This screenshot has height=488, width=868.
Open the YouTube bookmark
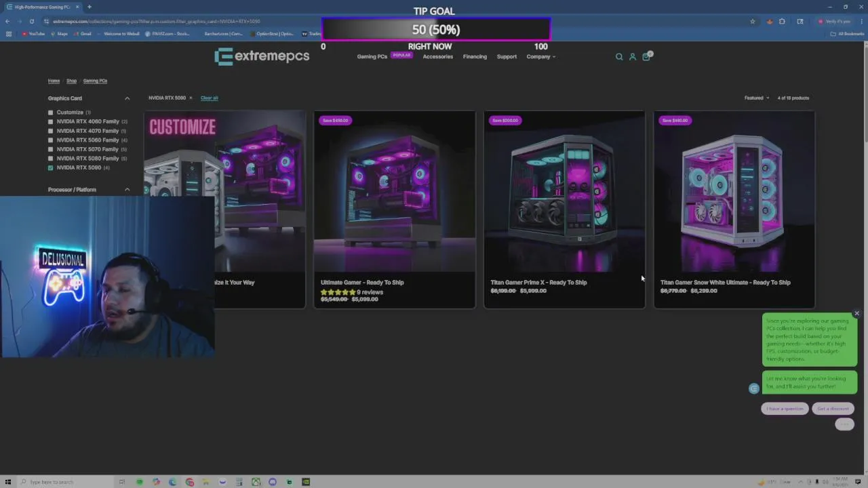tap(33, 33)
